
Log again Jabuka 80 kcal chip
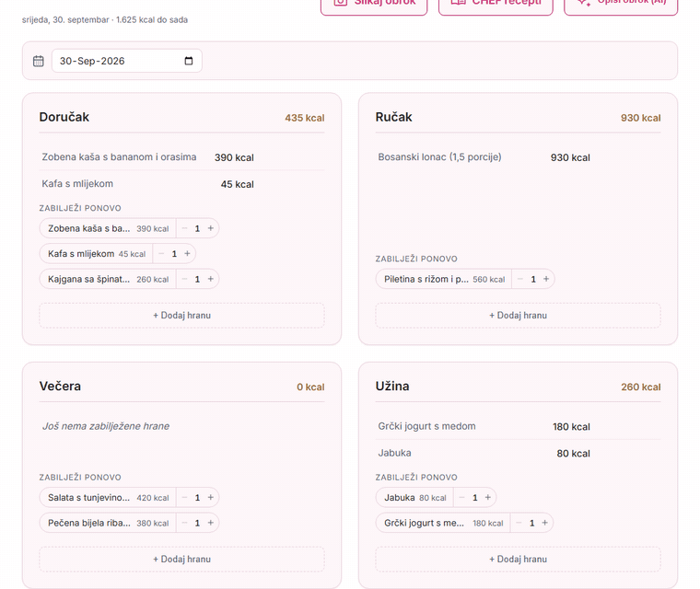pos(414,498)
